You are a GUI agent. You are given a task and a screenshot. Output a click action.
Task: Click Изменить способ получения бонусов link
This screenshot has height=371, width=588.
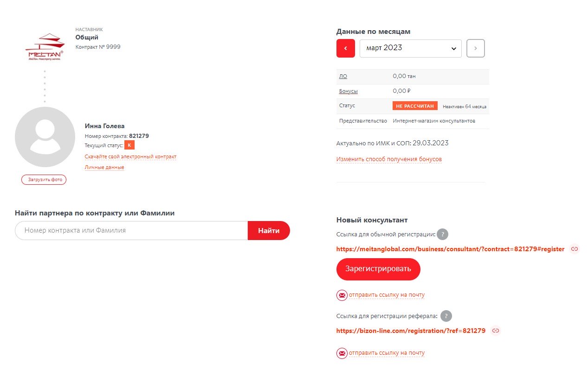pyautogui.click(x=389, y=159)
